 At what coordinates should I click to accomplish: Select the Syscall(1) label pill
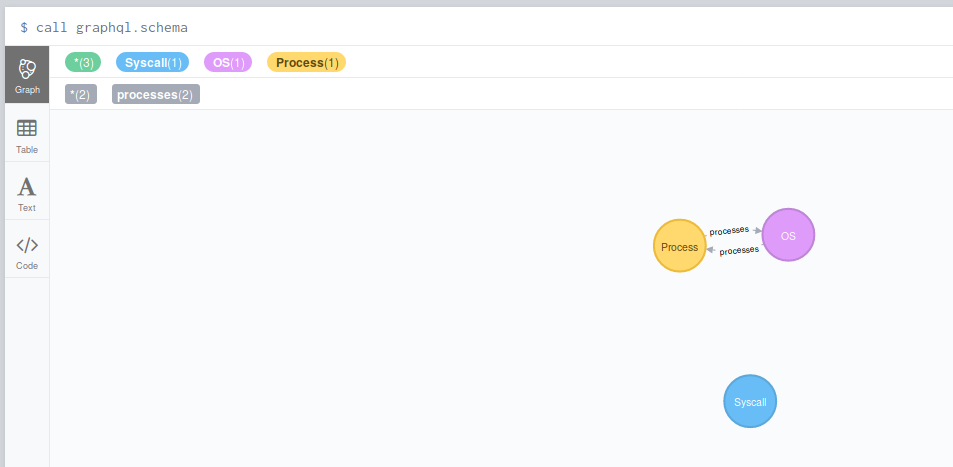pyautogui.click(x=153, y=62)
